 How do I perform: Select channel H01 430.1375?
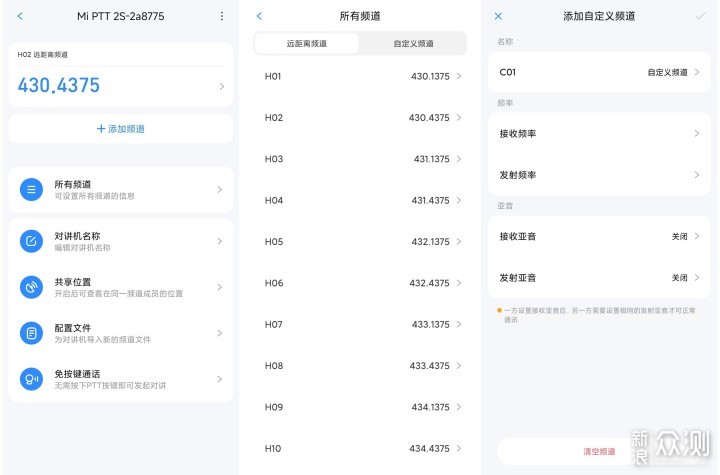tap(360, 76)
